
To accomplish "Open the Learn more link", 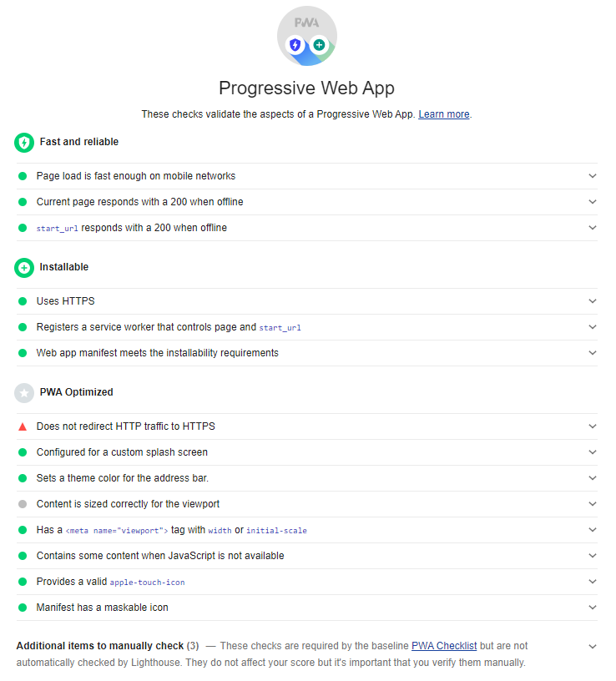I will coord(443,114).
